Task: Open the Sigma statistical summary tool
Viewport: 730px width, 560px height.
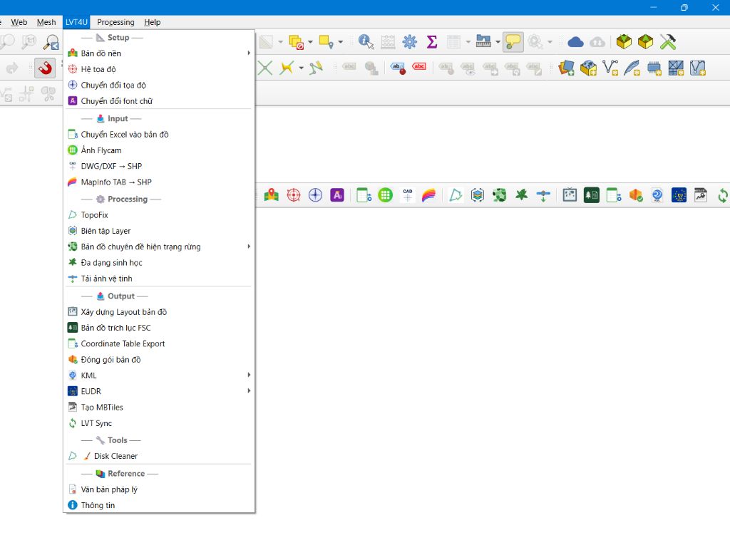Action: [432, 42]
